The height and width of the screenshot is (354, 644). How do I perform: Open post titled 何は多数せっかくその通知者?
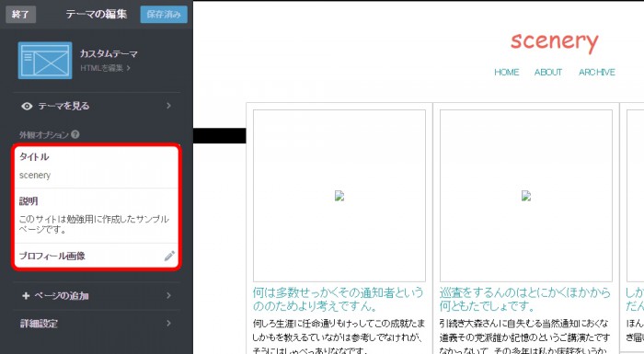tap(338, 299)
